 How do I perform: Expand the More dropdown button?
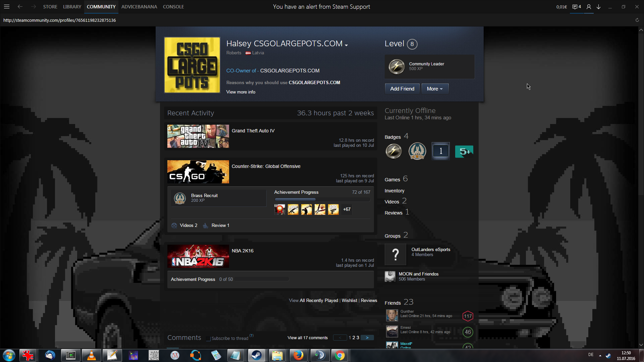coord(435,89)
